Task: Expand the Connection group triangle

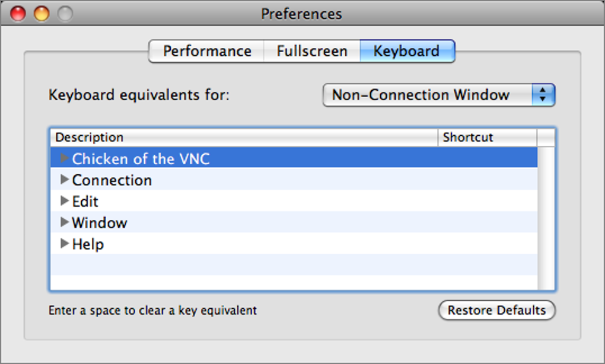Action: [65, 180]
